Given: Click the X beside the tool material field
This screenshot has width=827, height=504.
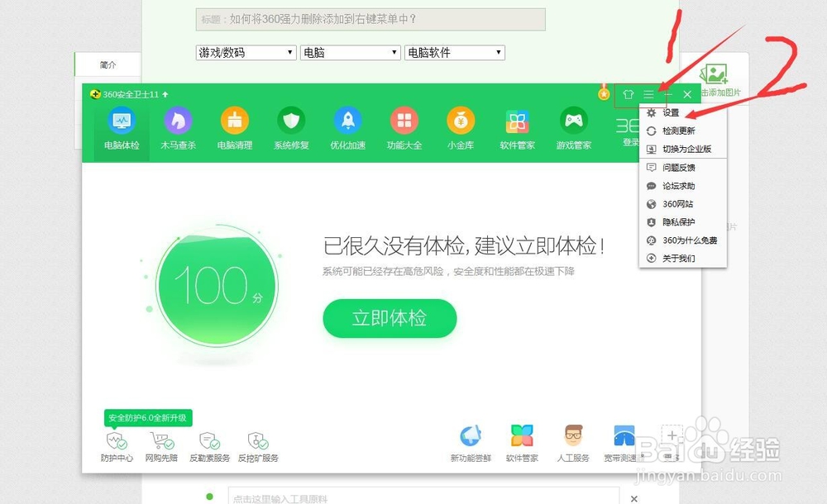Looking at the screenshot, I should (x=634, y=499).
